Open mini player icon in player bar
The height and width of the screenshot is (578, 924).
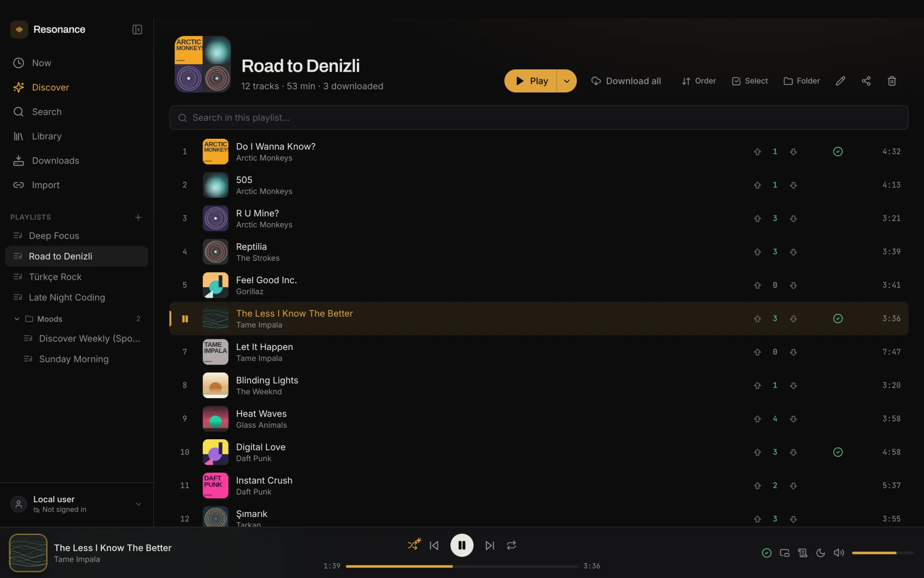click(784, 553)
